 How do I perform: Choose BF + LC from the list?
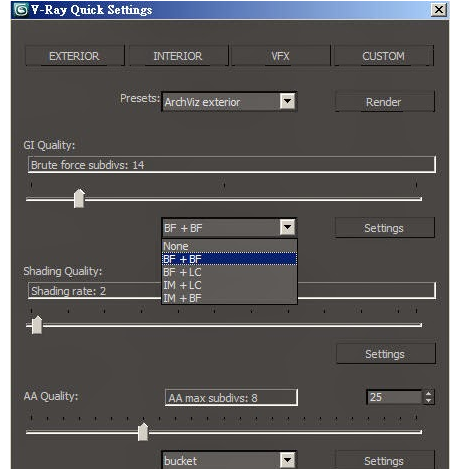coord(229,272)
